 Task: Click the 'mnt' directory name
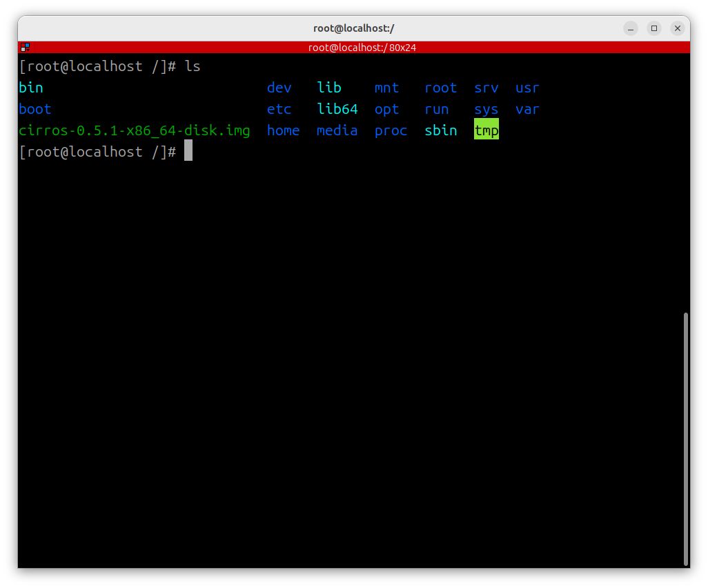point(386,88)
